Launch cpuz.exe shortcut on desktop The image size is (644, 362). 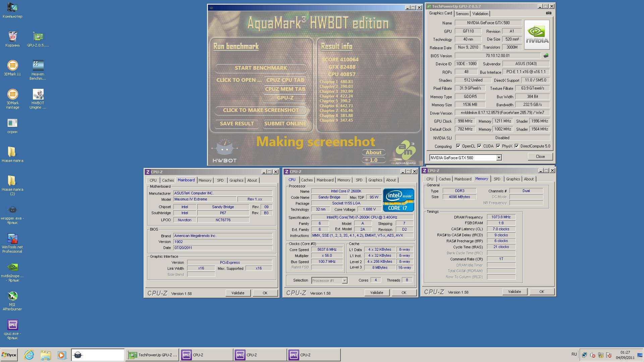(12, 329)
